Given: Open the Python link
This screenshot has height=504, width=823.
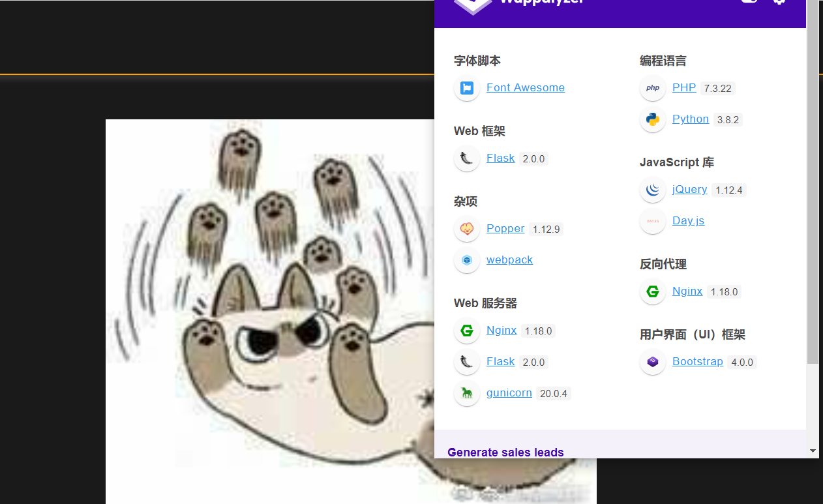Looking at the screenshot, I should point(691,119).
